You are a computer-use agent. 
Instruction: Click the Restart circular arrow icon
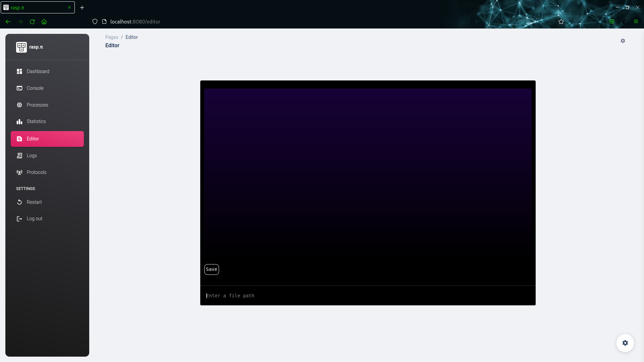19,202
